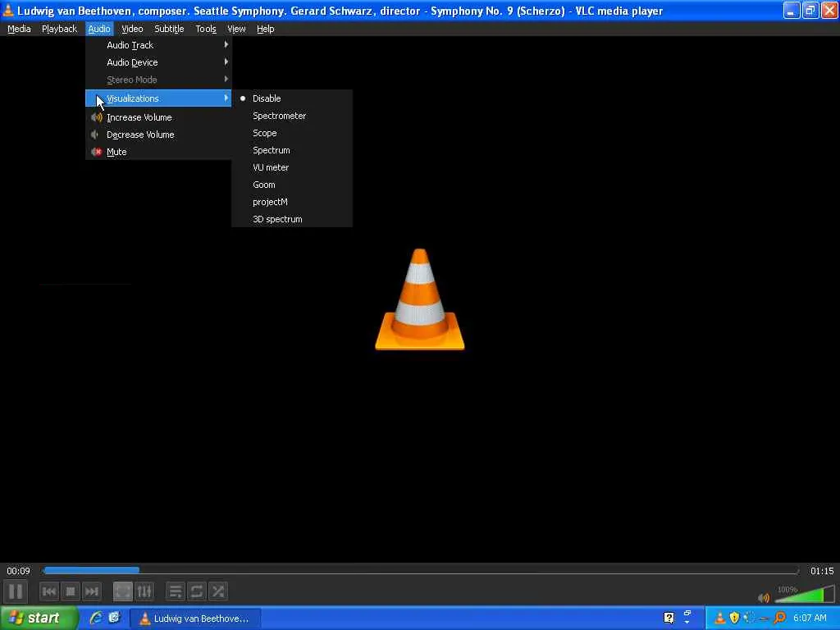Click the orange magnifier tray icon
Image resolution: width=840 pixels, height=630 pixels.
[780, 619]
